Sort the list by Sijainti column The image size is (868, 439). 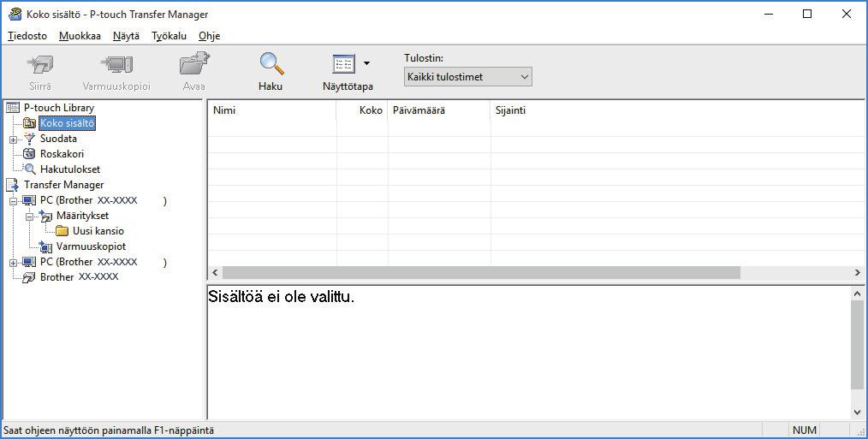[679, 110]
